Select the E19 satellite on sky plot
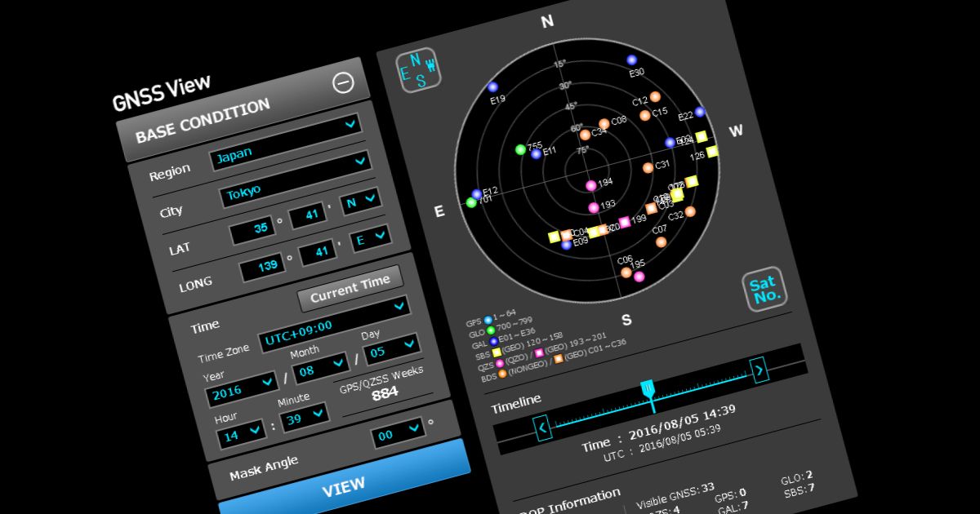Screen dimensions: 980x514 point(492,87)
